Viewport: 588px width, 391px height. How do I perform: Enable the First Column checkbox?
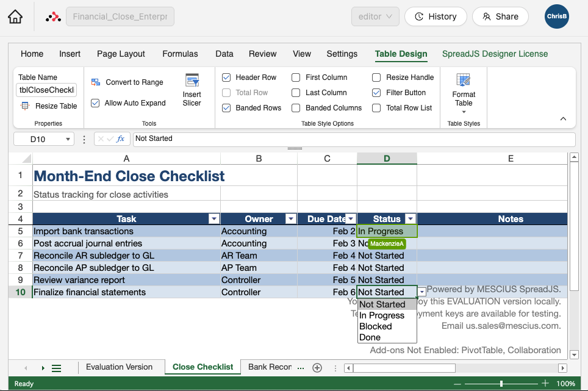[x=297, y=77]
